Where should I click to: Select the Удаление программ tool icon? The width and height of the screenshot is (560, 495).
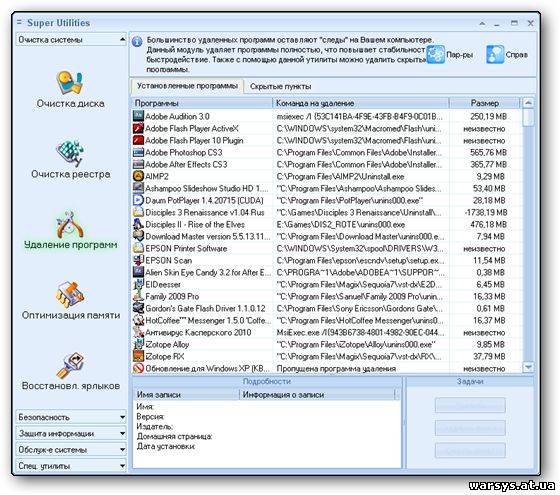tap(69, 224)
